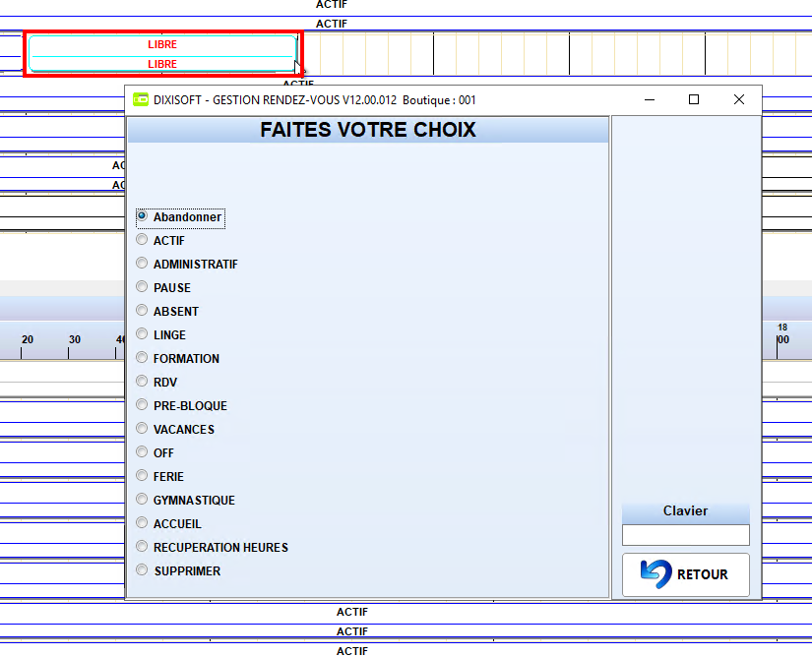Focus the Clavier input field

pos(686,535)
